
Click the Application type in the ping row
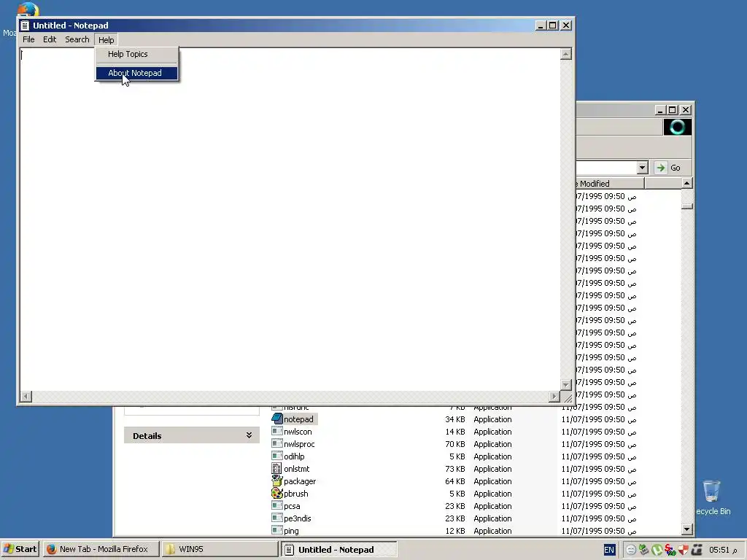492,531
